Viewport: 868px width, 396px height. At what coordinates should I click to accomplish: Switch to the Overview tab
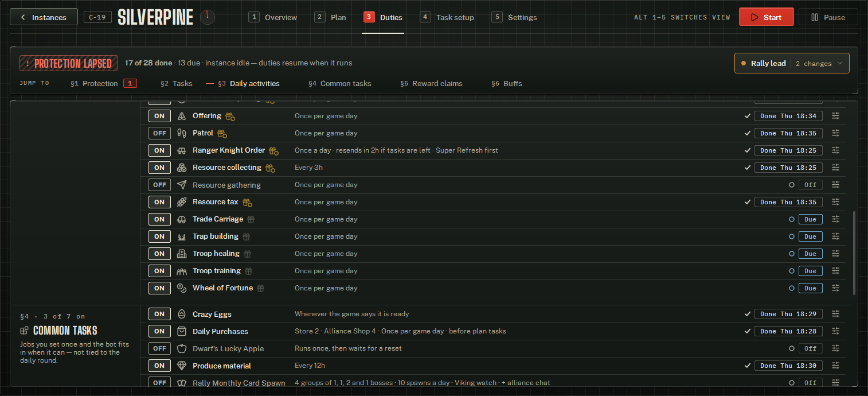click(273, 17)
